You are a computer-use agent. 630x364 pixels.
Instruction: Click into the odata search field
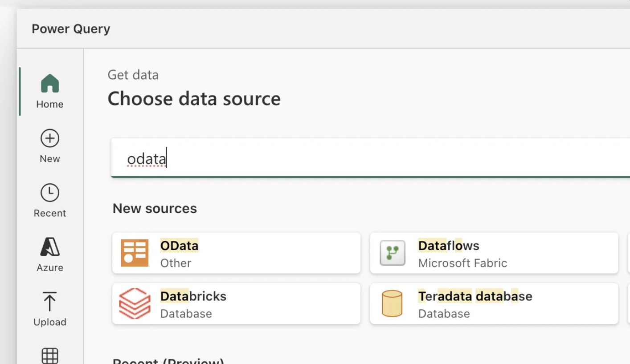tap(370, 158)
